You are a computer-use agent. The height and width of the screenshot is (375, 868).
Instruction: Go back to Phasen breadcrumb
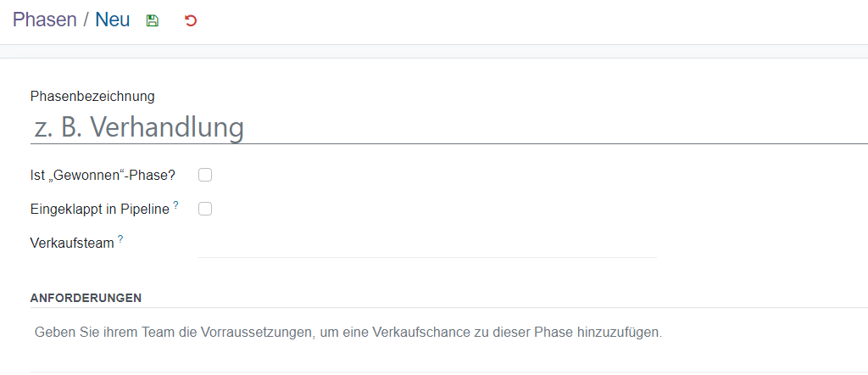[44, 20]
